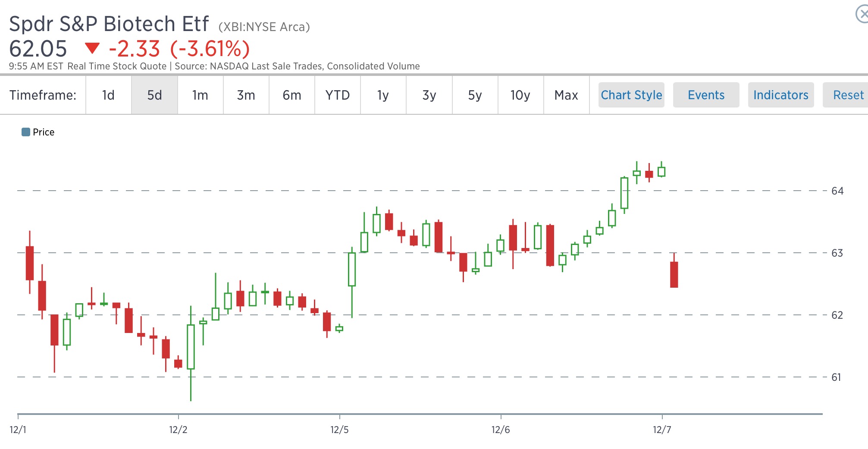Click the blue Price legend swatch
Screen dimensions: 868x449
pyautogui.click(x=26, y=132)
